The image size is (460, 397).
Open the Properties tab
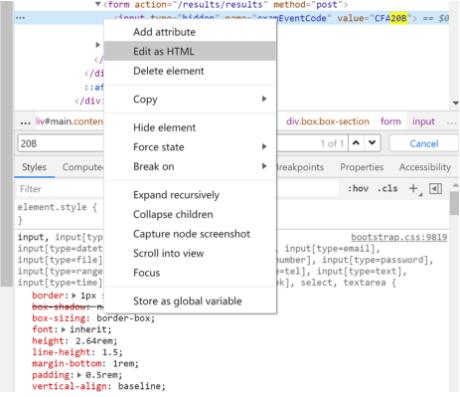tap(362, 167)
